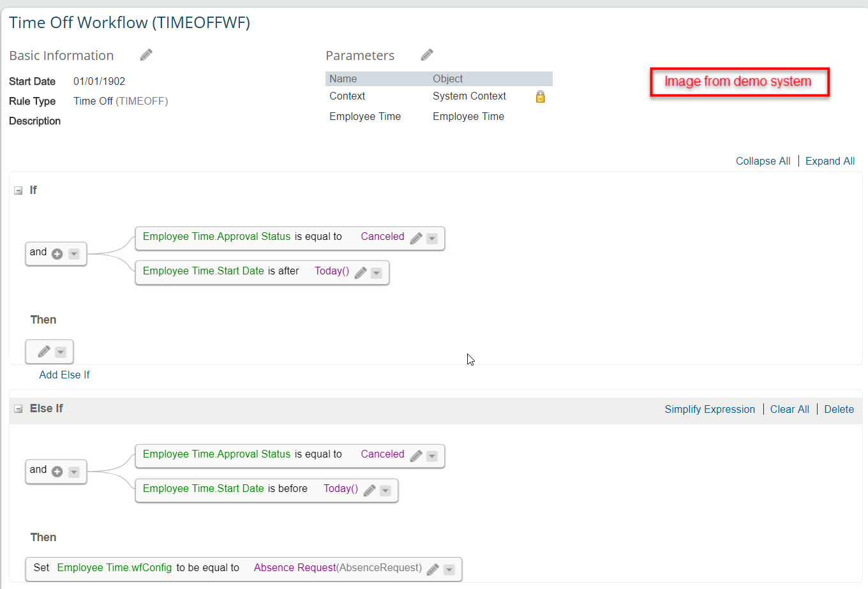Click the Start Date value 01/01/1902

coord(99,81)
